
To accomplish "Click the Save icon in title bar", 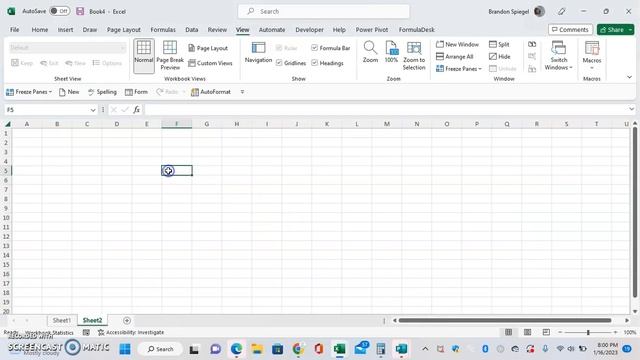I will pyautogui.click(x=80, y=11).
